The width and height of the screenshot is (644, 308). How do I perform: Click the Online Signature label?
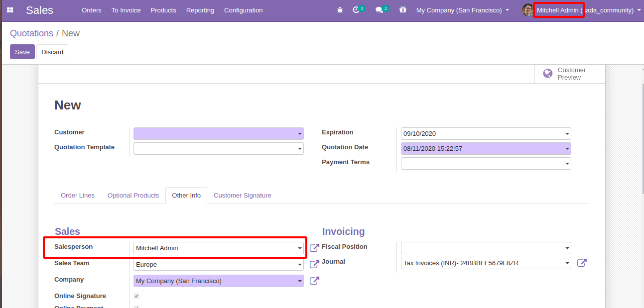[80, 296]
